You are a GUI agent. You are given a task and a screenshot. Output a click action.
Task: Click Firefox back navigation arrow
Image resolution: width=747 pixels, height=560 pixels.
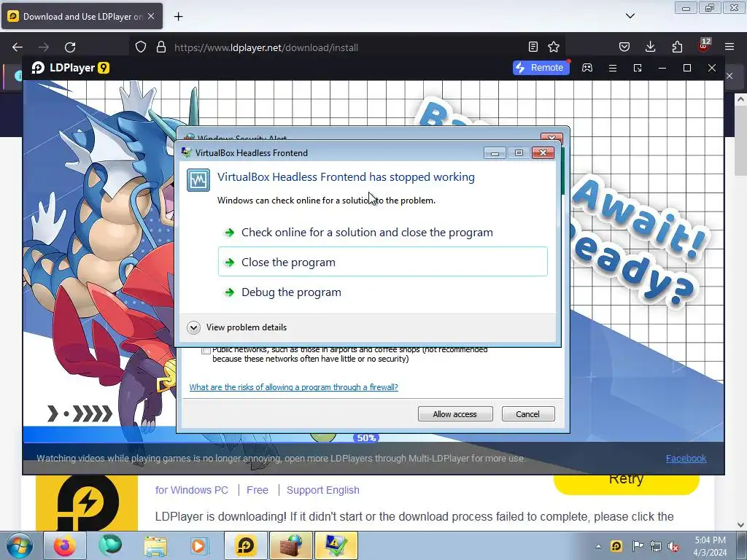pyautogui.click(x=18, y=47)
